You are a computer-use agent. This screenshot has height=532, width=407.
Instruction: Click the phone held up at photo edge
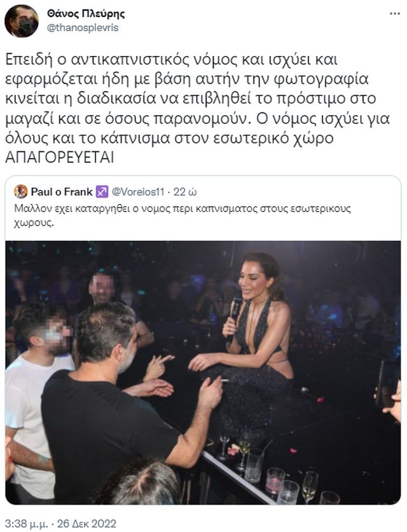387,383
